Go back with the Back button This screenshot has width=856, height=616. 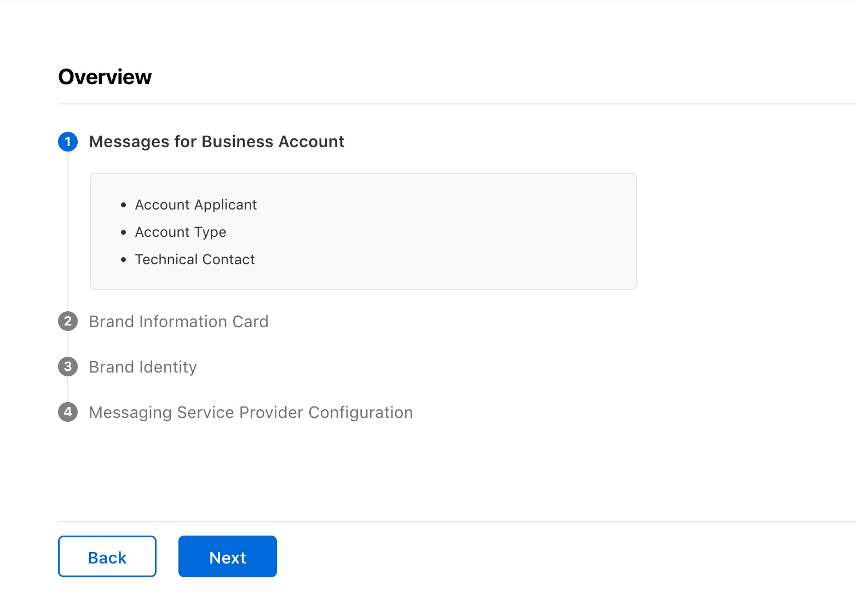(107, 556)
